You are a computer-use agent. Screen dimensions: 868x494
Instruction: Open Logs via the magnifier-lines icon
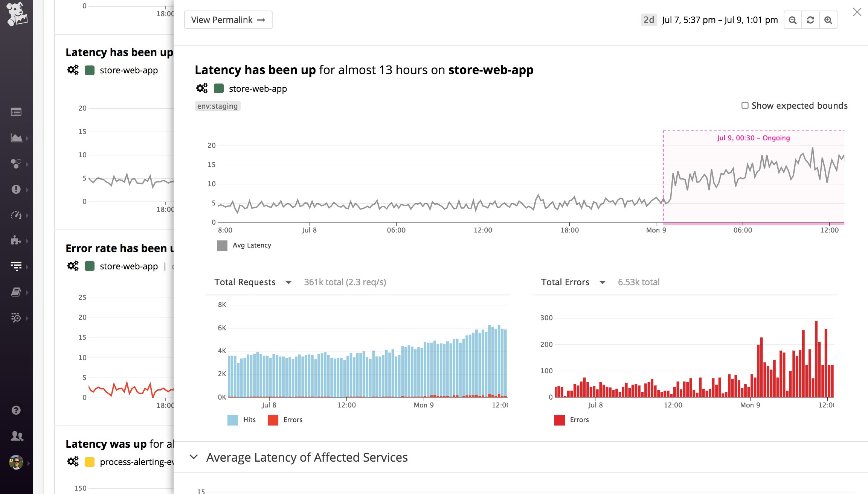pyautogui.click(x=16, y=317)
